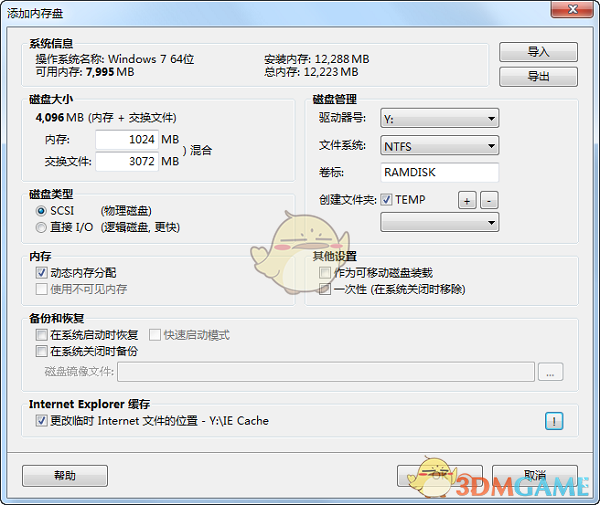Toggle the 动态内存分配 checkbox
This screenshot has height=505, width=600.
click(x=41, y=273)
